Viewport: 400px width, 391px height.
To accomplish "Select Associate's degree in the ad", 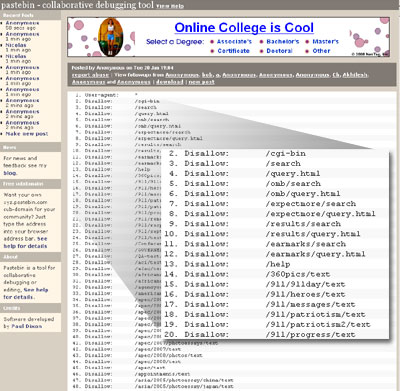I will [234, 42].
